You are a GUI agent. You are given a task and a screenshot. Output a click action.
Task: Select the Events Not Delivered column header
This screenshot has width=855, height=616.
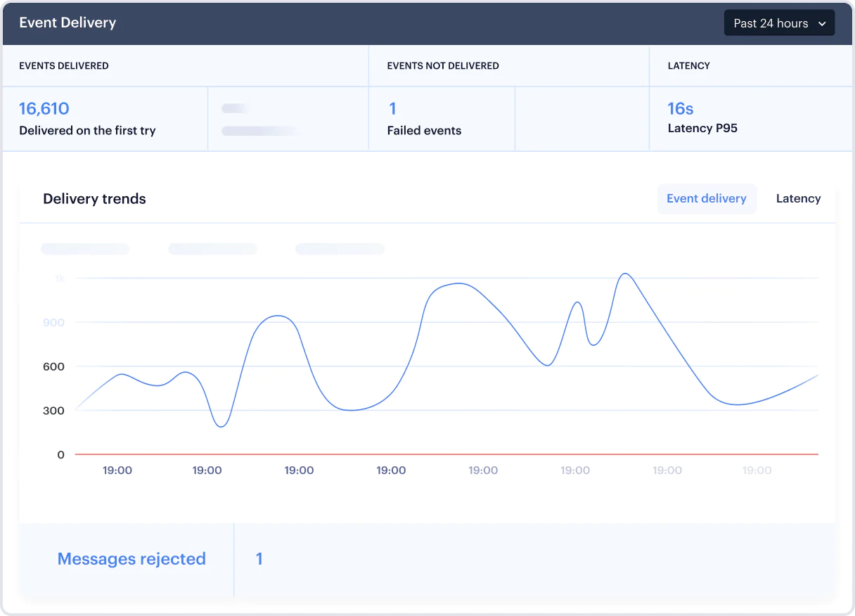(x=443, y=65)
